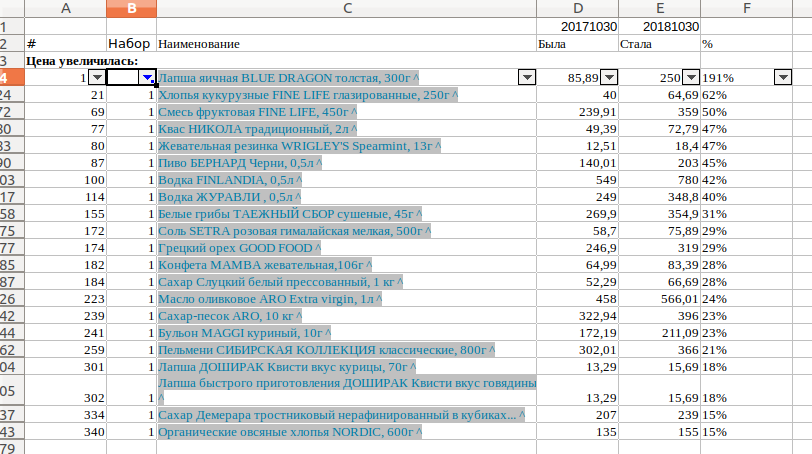Open link Пельмени СИБИРСКАЯ КОЛЛЕКЦИЯ классические

click(326, 350)
